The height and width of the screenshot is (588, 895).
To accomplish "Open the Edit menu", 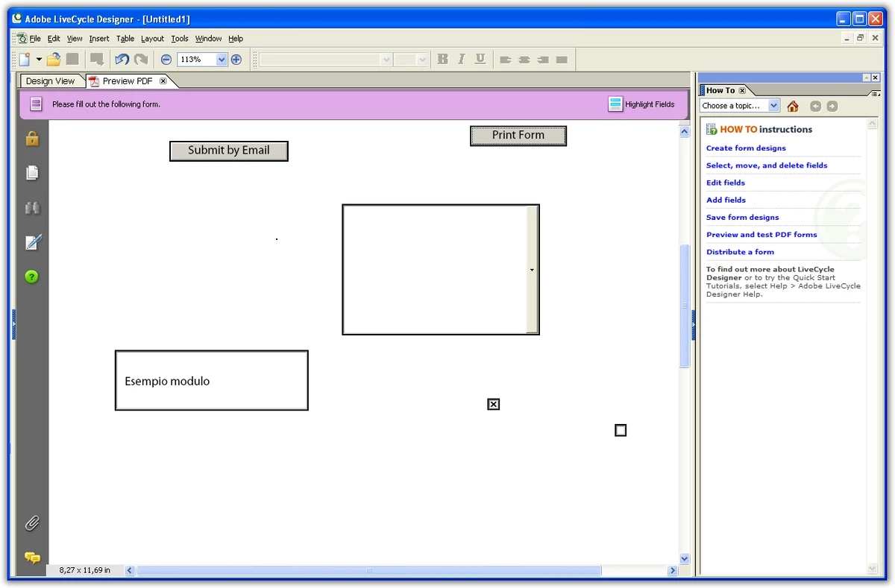I will click(x=54, y=39).
